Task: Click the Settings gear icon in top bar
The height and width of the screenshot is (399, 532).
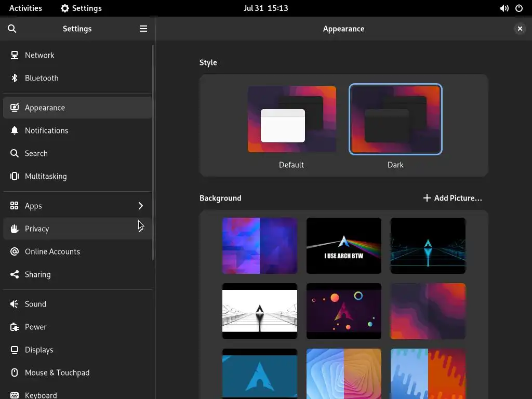Action: pyautogui.click(x=65, y=8)
